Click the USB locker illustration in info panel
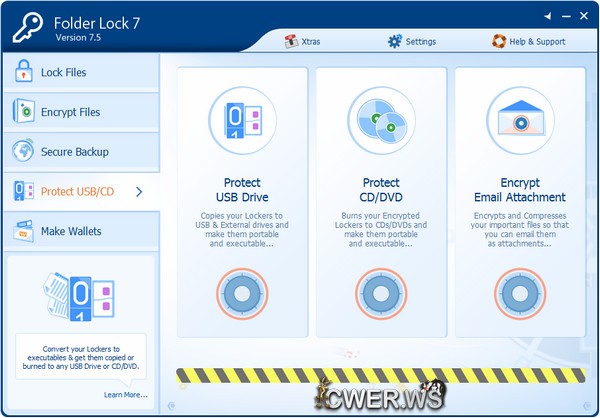 (x=79, y=296)
